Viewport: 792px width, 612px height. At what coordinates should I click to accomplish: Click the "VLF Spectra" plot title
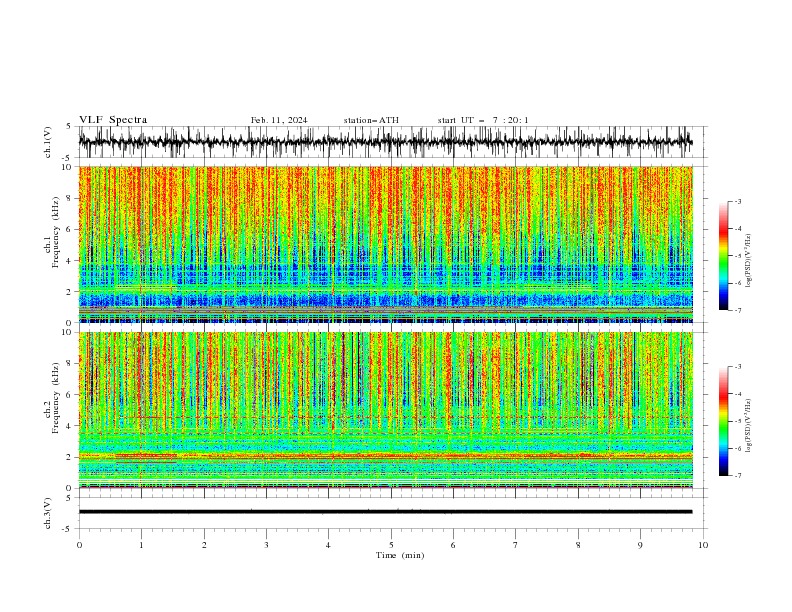[x=113, y=120]
